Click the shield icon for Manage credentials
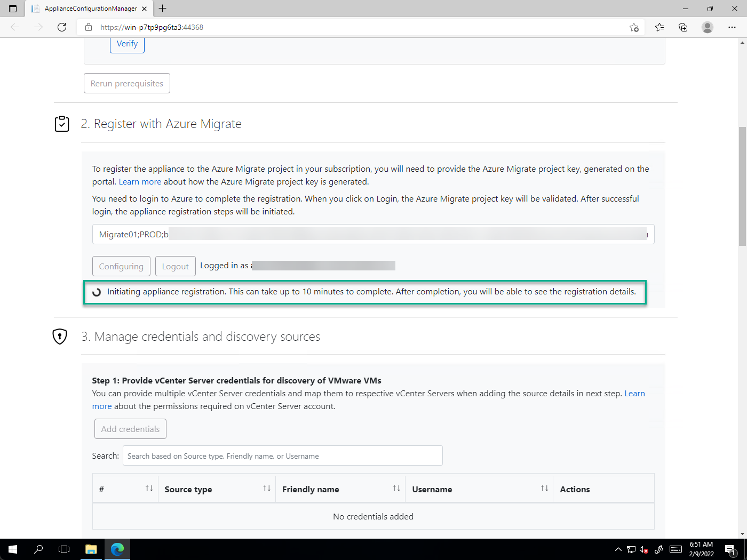The image size is (747, 560). [x=60, y=337]
